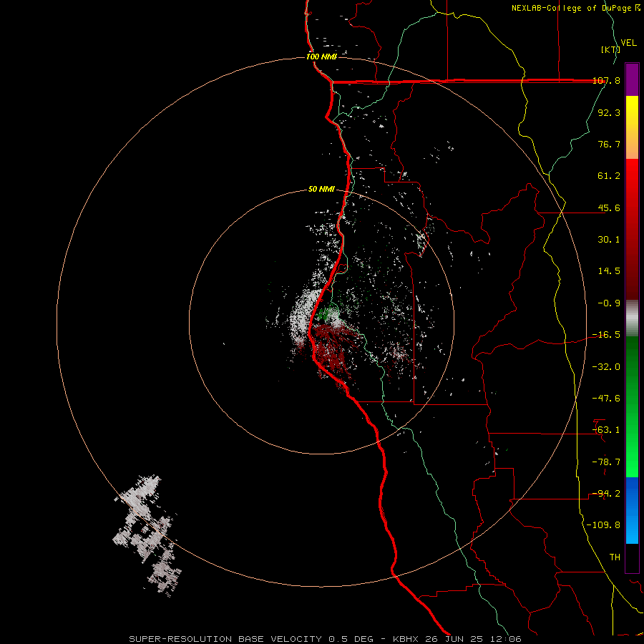Viewport: 644px width, 644px height.
Task: Click the VEL legend title
Action: pos(628,43)
